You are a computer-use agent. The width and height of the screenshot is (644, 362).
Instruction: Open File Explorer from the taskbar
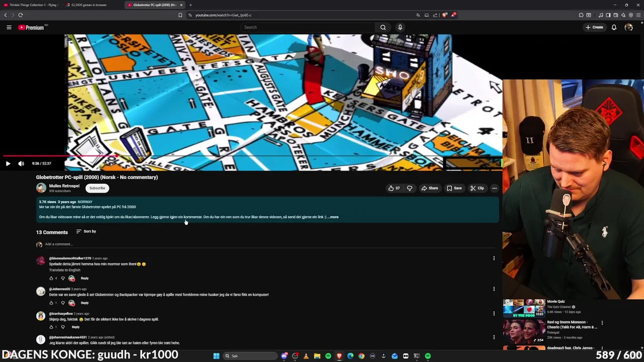pyautogui.click(x=317, y=356)
